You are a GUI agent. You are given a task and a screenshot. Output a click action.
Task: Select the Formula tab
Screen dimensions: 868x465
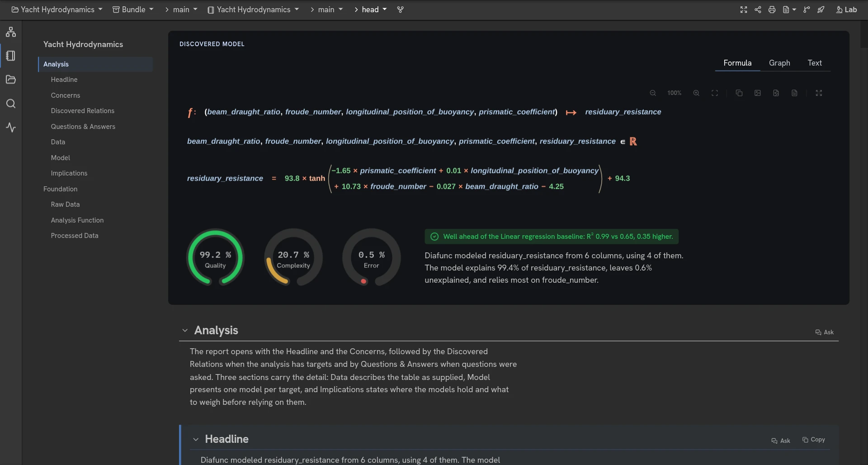coord(737,63)
